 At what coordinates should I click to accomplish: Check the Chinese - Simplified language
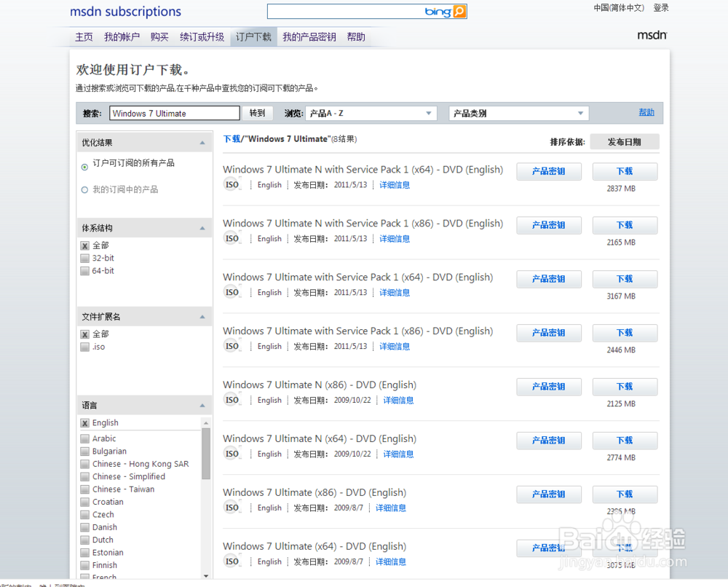(x=84, y=476)
